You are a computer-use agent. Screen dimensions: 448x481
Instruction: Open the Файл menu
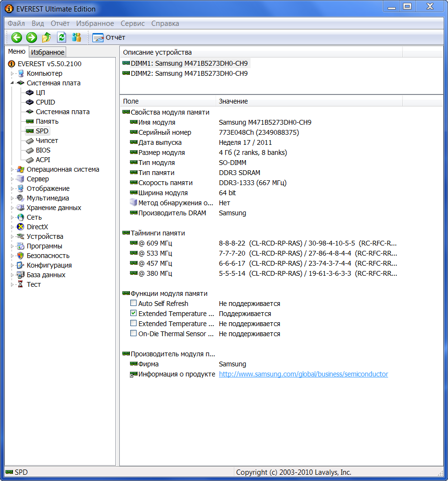pos(16,23)
